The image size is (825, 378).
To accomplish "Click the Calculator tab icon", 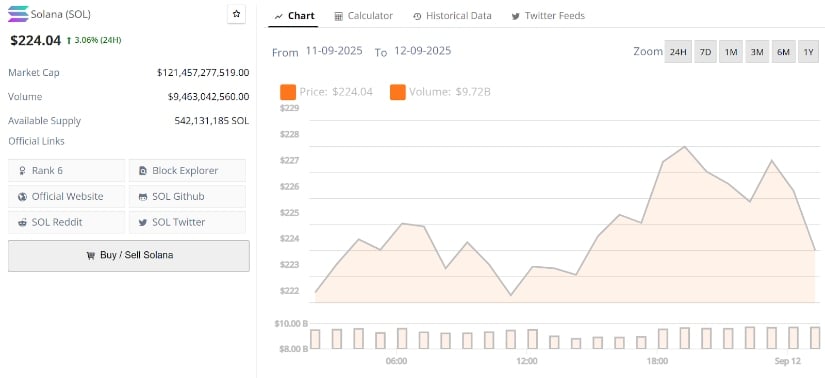I will coord(339,16).
